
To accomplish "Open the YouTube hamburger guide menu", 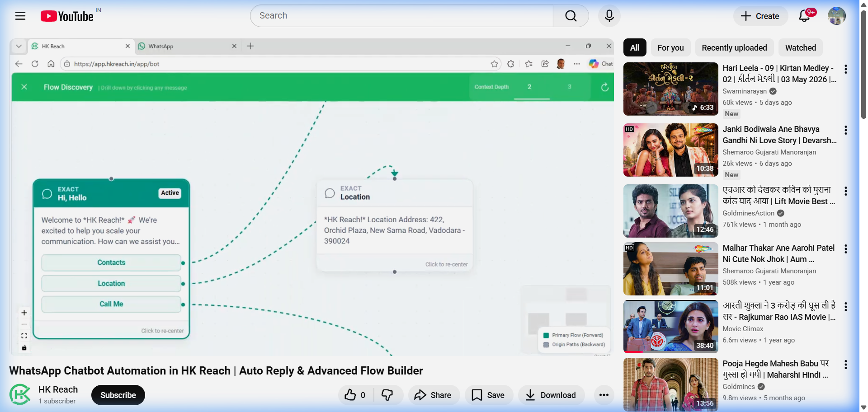I will [x=20, y=16].
